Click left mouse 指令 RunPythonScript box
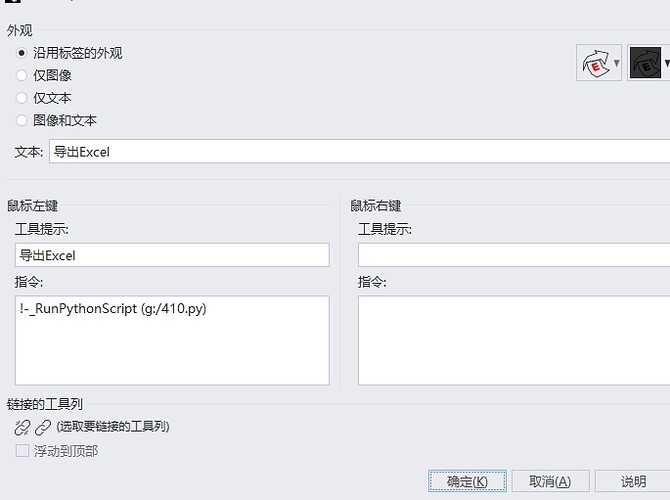The width and height of the screenshot is (670, 500). tap(172, 340)
